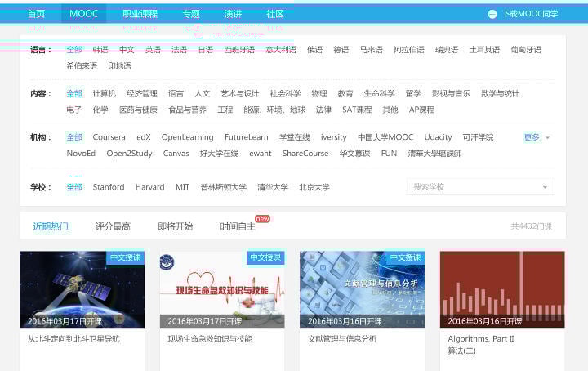Filter school by Harvard
The height and width of the screenshot is (371, 588).
point(150,187)
